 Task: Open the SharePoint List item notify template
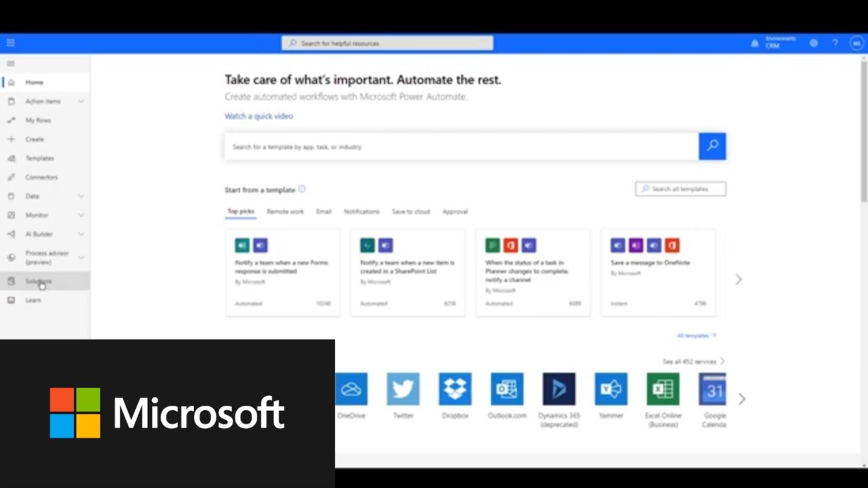(408, 272)
